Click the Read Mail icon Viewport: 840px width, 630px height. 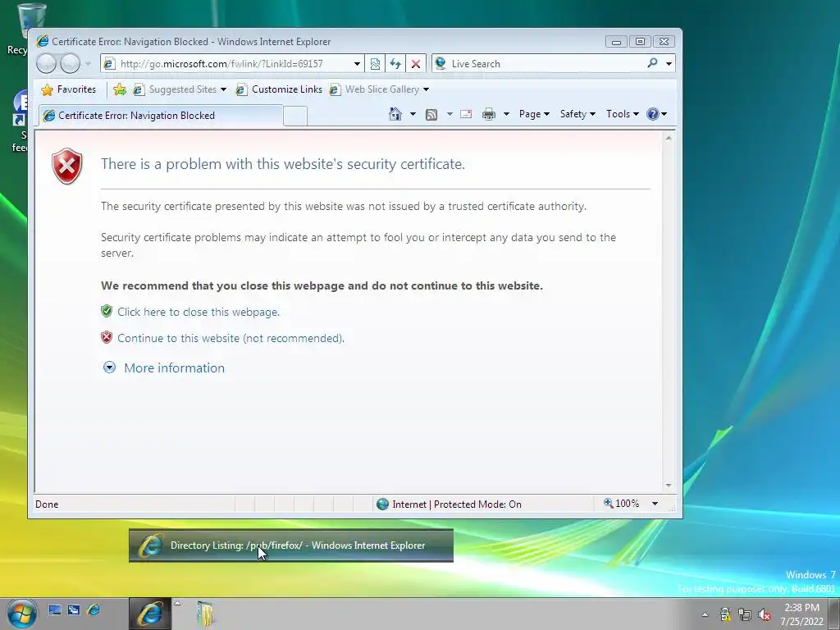[x=466, y=114]
